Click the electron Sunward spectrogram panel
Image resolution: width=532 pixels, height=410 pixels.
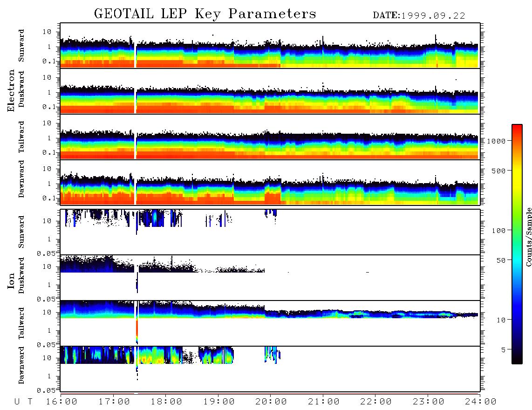pyautogui.click(x=270, y=46)
